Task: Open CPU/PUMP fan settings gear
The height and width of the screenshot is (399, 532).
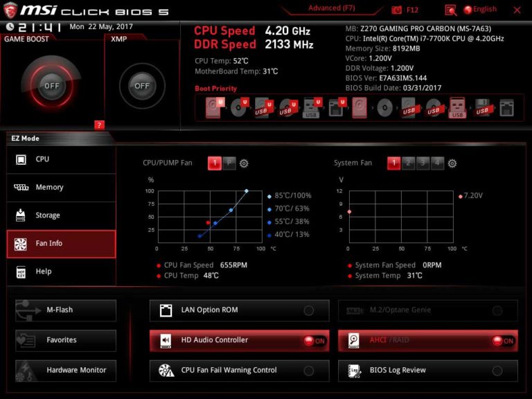Action: (x=244, y=163)
